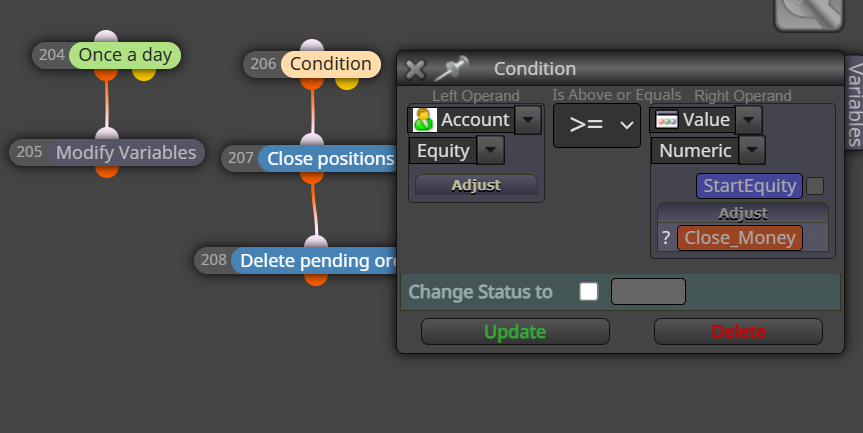Click the Value icon in Right Operand
Viewport: 863px width, 433px height.
(x=667, y=119)
